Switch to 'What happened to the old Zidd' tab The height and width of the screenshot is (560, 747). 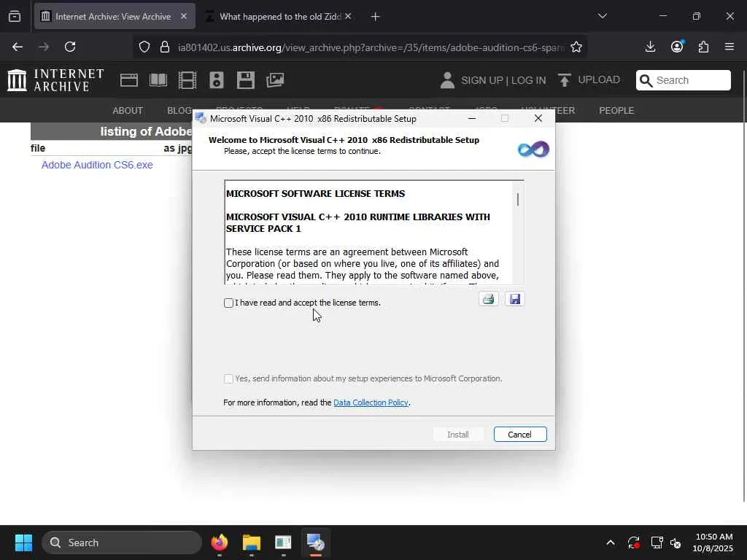279,17
